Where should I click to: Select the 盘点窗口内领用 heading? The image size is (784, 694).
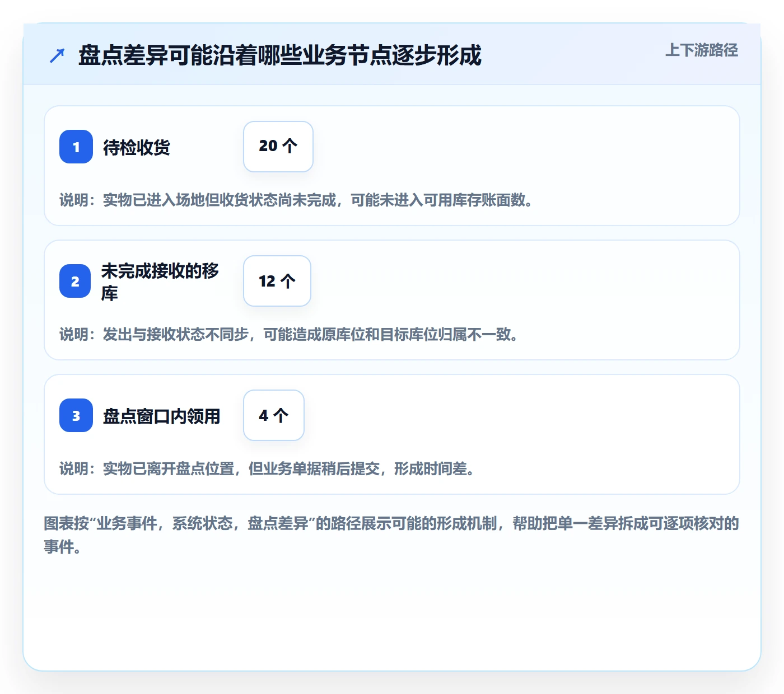tap(162, 416)
